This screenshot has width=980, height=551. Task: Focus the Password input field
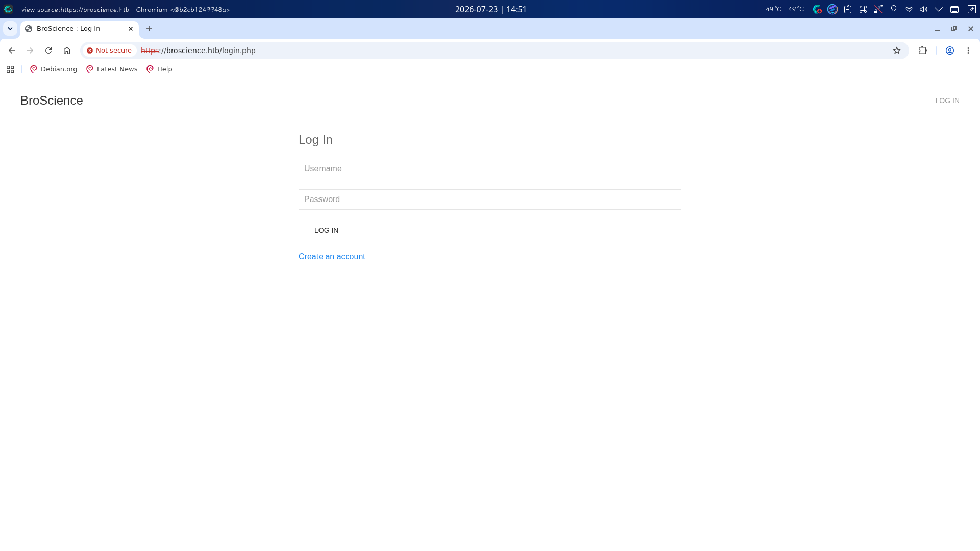[x=490, y=199]
